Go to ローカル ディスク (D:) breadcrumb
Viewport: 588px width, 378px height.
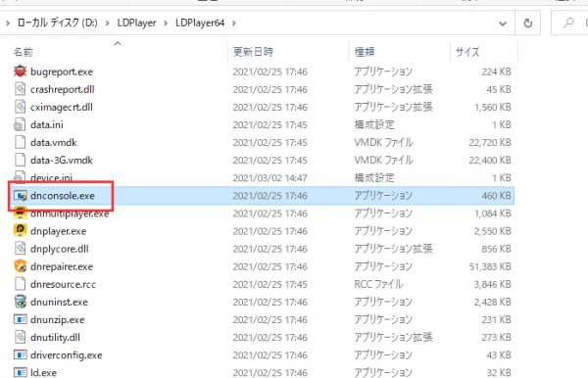(x=58, y=23)
